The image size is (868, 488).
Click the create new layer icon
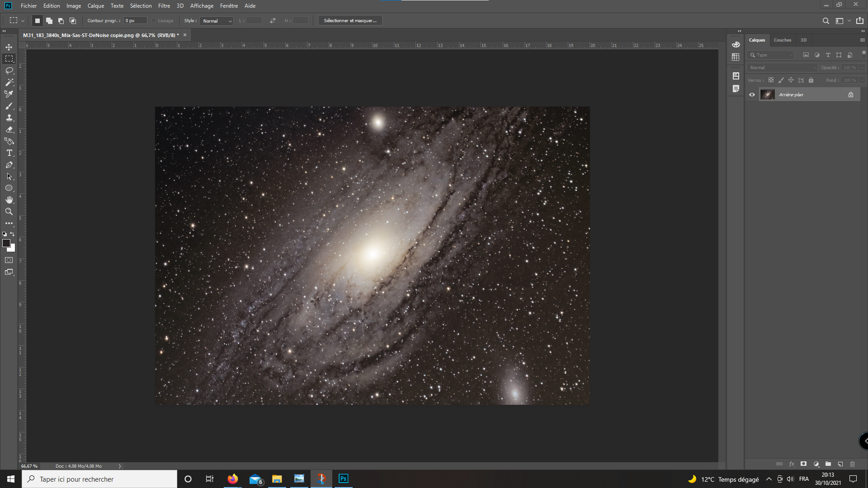(840, 464)
